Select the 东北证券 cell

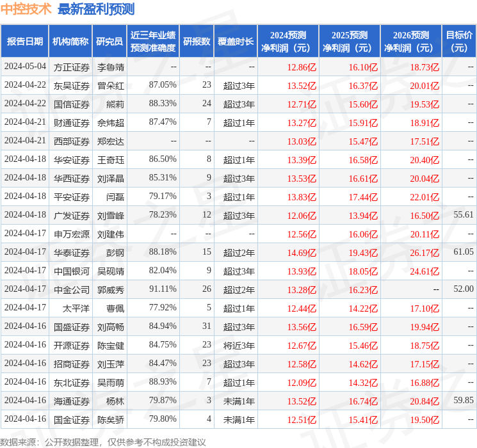point(72,383)
